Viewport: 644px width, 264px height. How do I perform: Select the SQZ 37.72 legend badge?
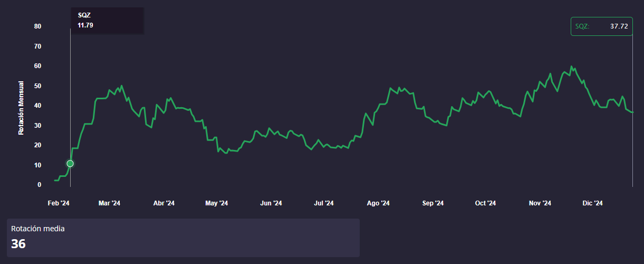point(601,26)
